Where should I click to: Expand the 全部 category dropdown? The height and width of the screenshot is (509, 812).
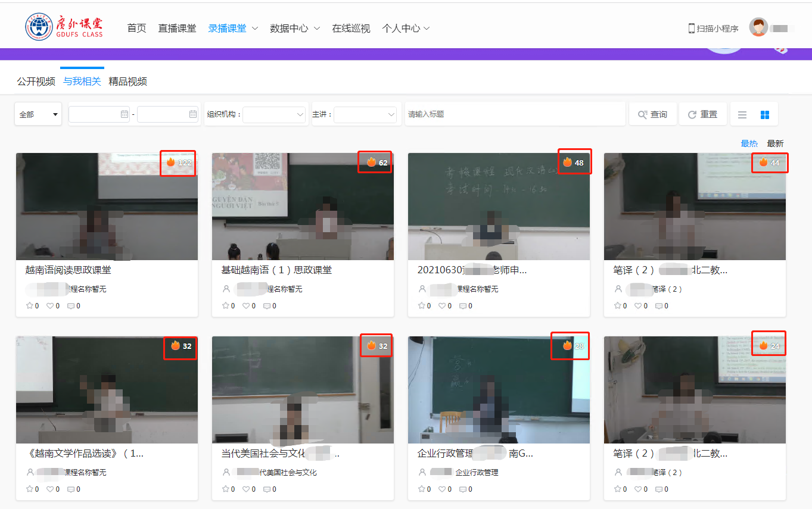click(39, 114)
